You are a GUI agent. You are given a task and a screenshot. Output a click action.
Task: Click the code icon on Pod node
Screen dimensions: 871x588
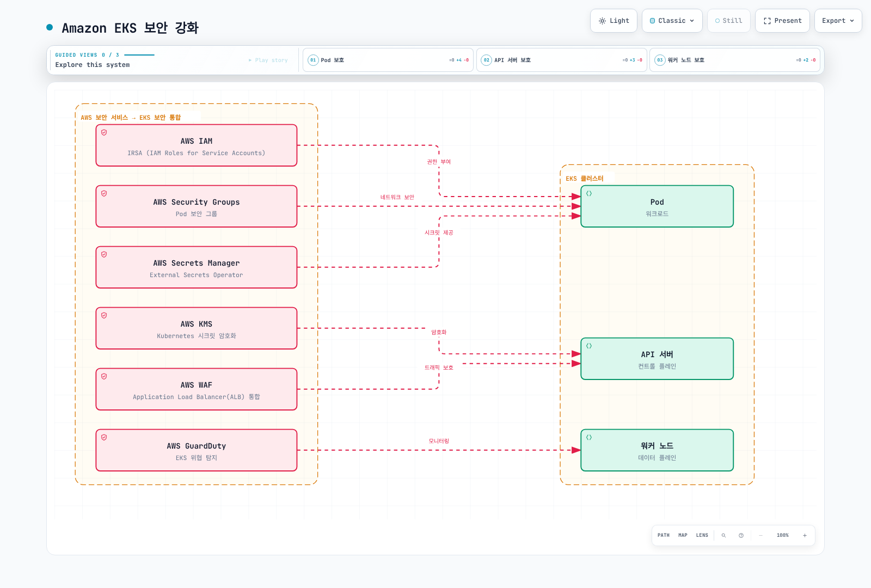click(x=589, y=193)
